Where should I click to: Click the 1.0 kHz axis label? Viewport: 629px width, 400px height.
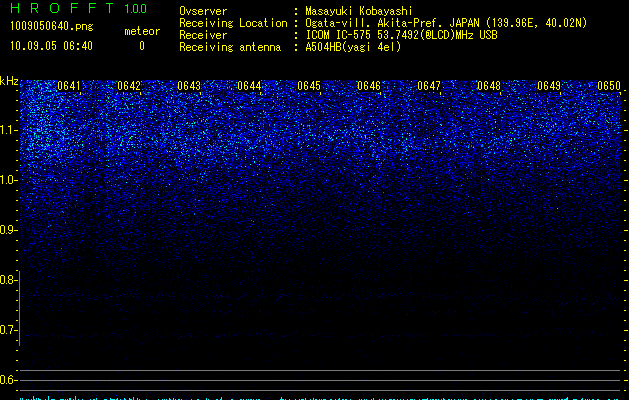pos(9,180)
